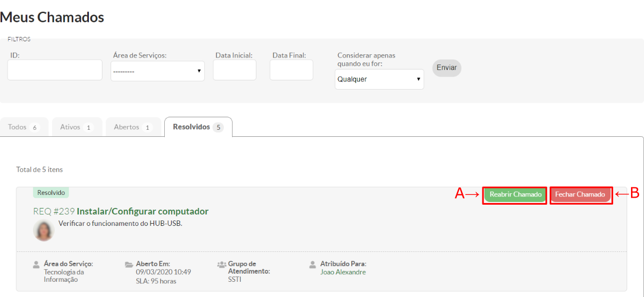The width and height of the screenshot is (644, 297).
Task: Click the red Fechar Chamado button
Action: (580, 194)
